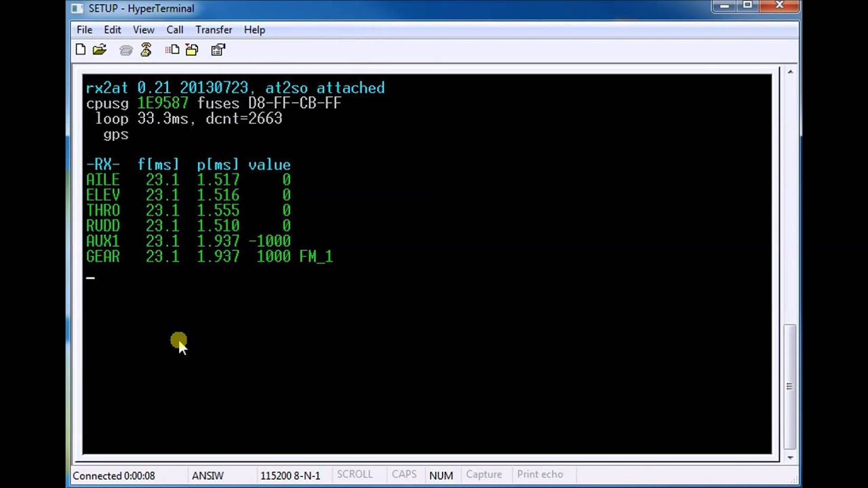Click the 1E9587 cpusg value
The width and height of the screenshot is (868, 488).
pyautogui.click(x=163, y=103)
